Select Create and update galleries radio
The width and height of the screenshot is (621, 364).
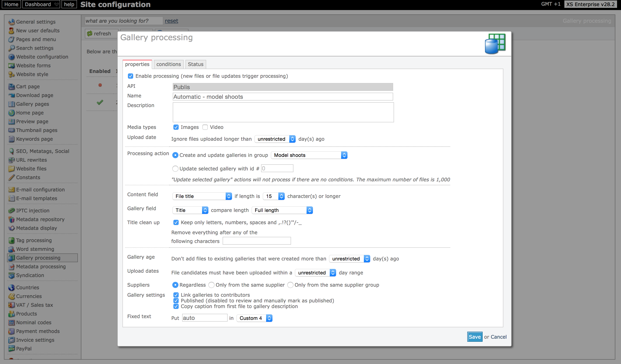click(175, 155)
